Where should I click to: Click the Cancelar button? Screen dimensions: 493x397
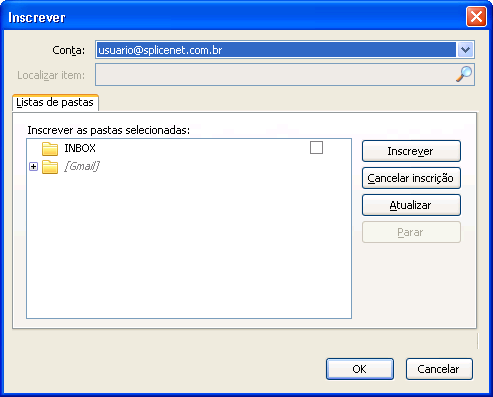pos(439,369)
